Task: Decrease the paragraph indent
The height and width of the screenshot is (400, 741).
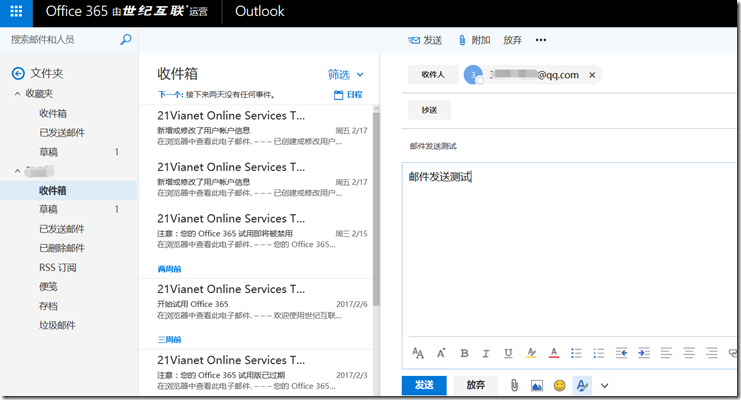Action: click(x=621, y=353)
